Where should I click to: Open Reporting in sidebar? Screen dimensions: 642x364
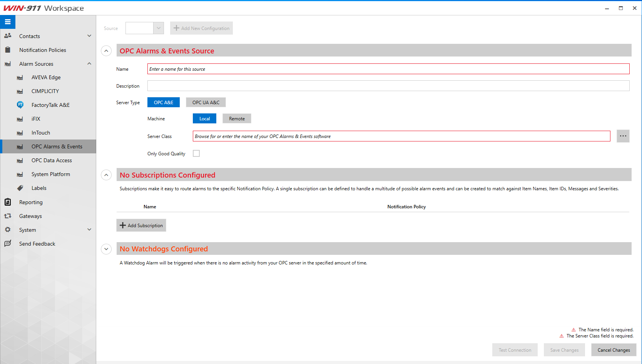[x=48, y=202]
